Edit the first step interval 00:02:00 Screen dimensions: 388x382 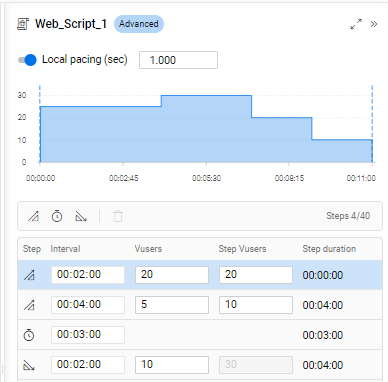tap(88, 275)
